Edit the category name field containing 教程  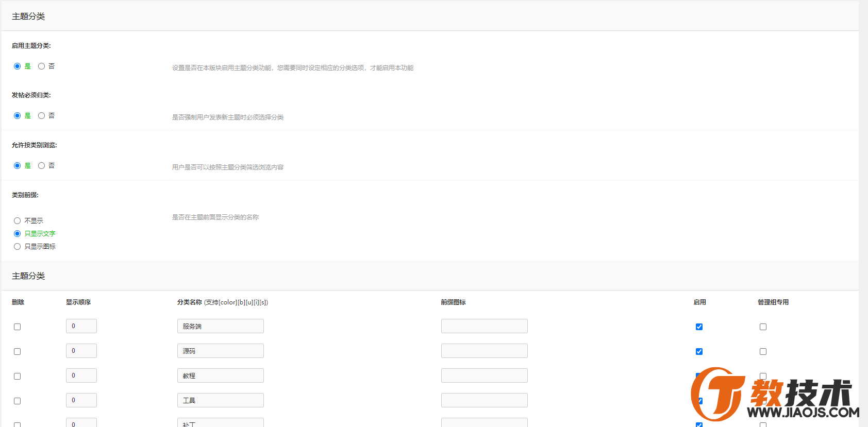[221, 375]
